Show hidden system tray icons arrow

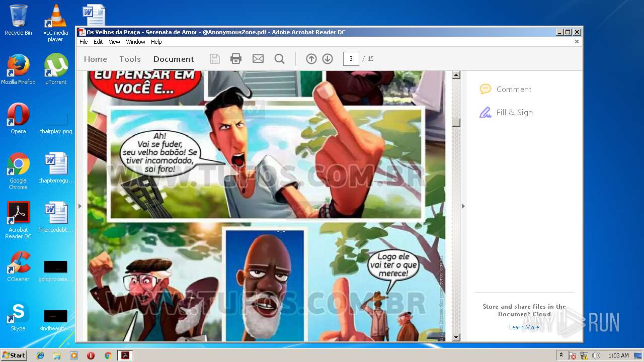tap(561, 355)
